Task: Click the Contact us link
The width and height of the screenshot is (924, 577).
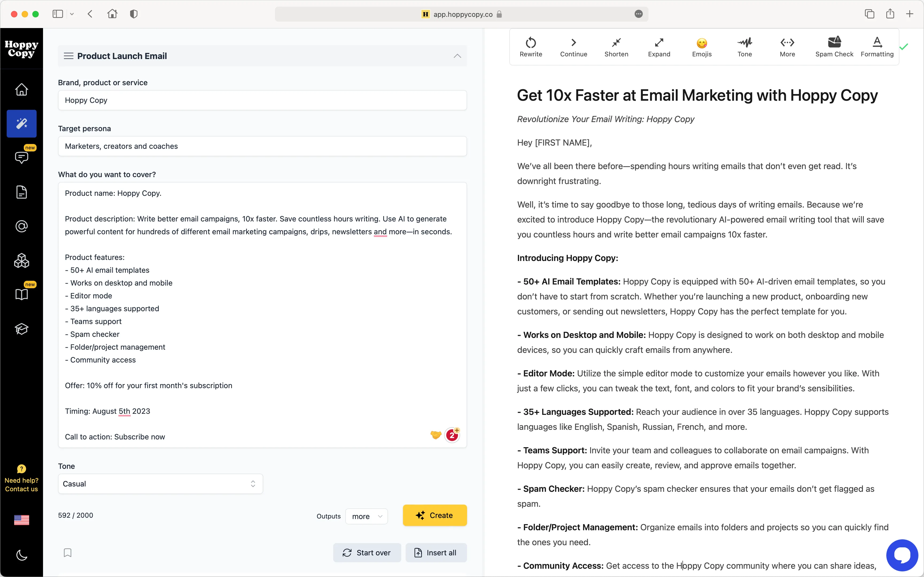Action: tap(21, 489)
